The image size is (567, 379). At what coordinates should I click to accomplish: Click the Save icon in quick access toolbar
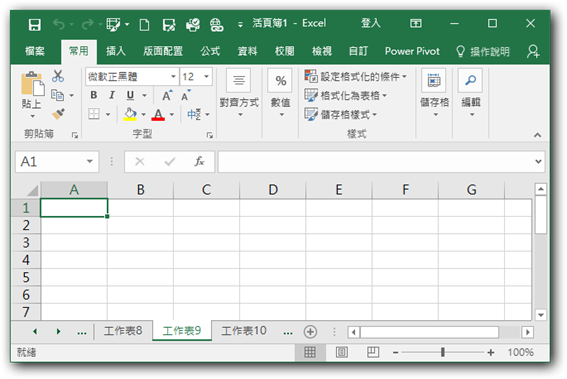click(x=35, y=25)
